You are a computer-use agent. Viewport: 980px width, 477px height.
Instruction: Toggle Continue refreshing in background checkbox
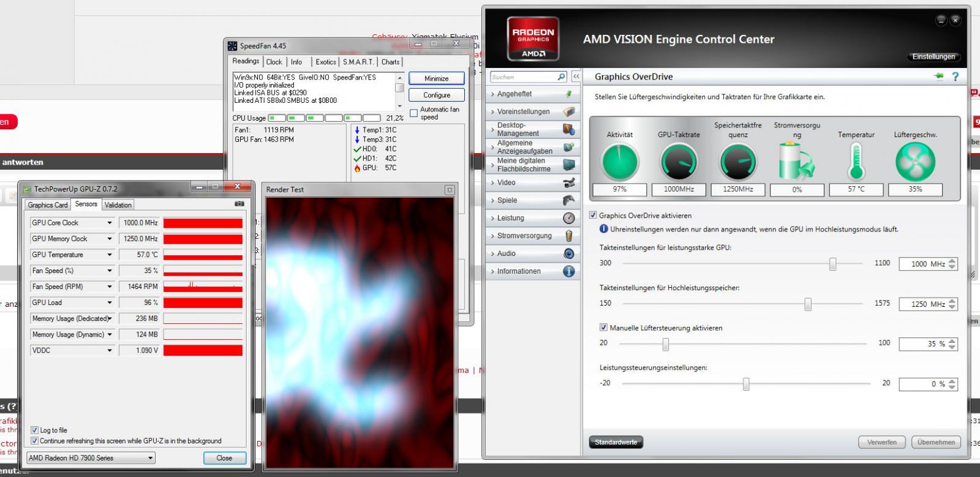(x=34, y=440)
